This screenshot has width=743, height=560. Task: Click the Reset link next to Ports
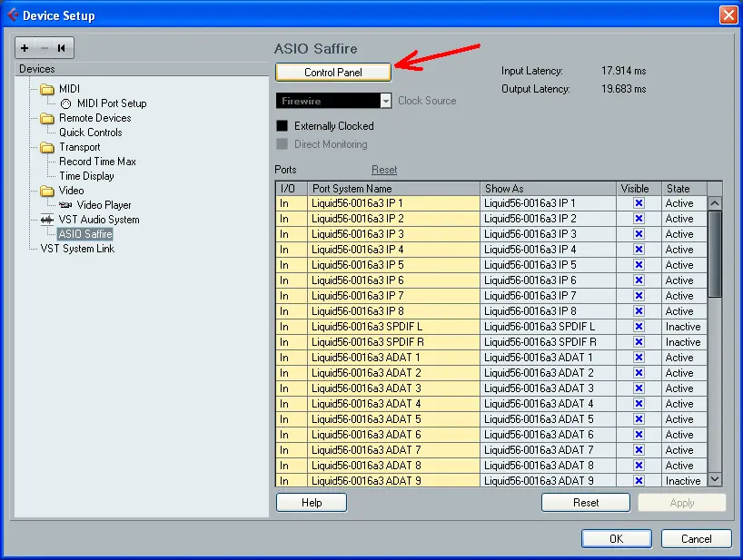point(384,170)
